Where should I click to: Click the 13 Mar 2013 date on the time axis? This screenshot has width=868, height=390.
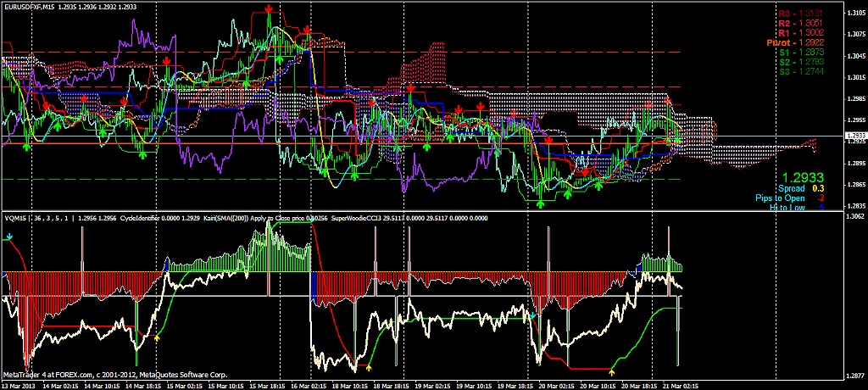click(x=17, y=384)
